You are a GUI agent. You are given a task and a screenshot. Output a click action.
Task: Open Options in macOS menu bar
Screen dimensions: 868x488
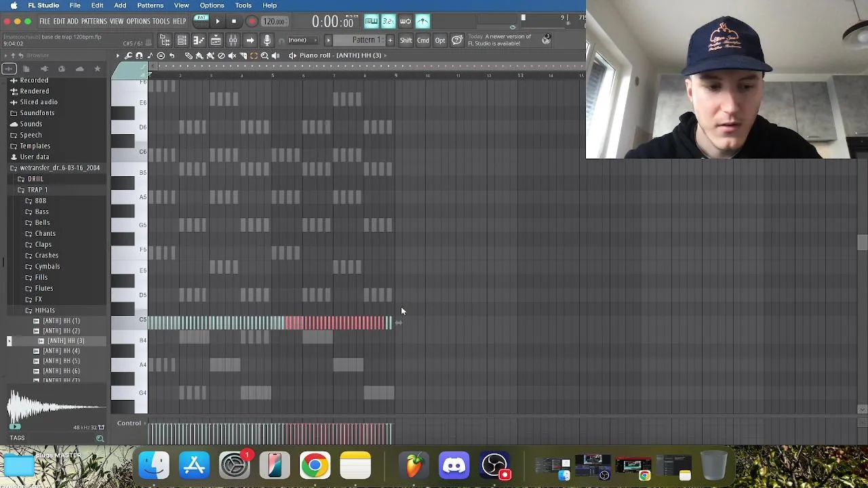pos(212,5)
